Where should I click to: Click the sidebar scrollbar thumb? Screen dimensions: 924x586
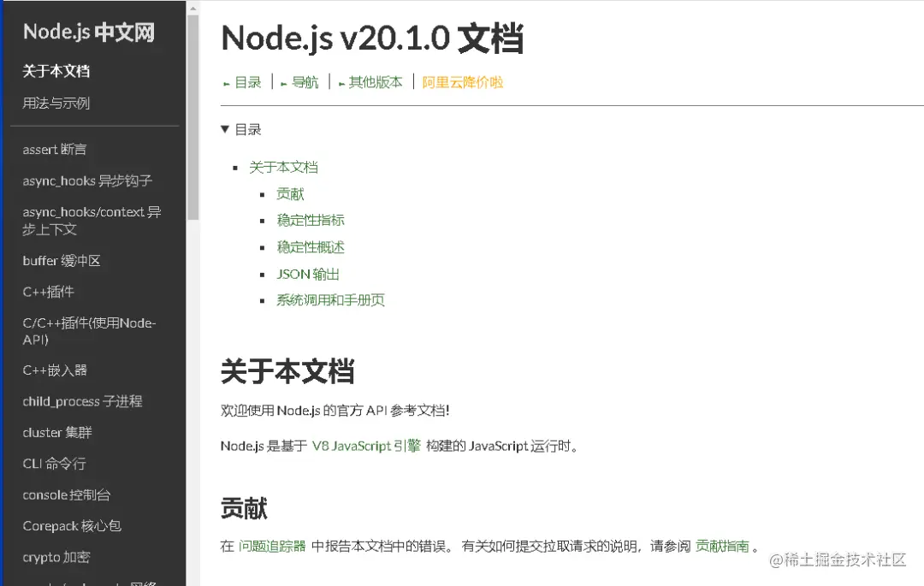[x=192, y=116]
